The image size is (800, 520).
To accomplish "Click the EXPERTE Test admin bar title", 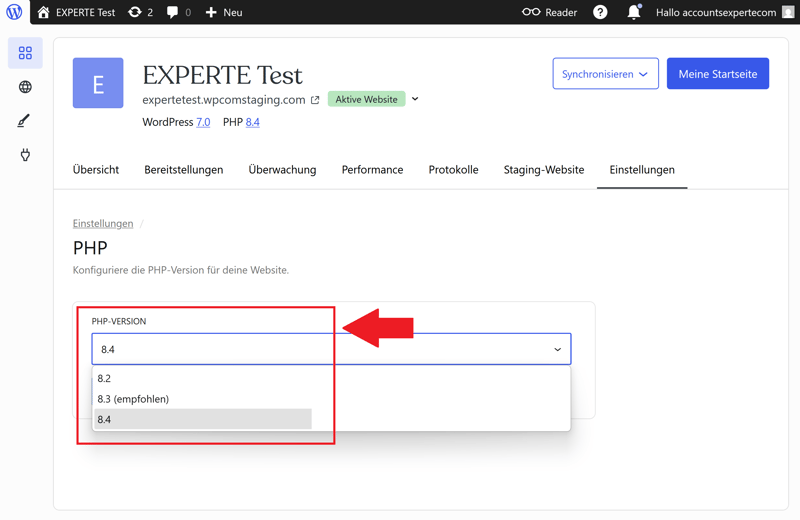I will (85, 12).
